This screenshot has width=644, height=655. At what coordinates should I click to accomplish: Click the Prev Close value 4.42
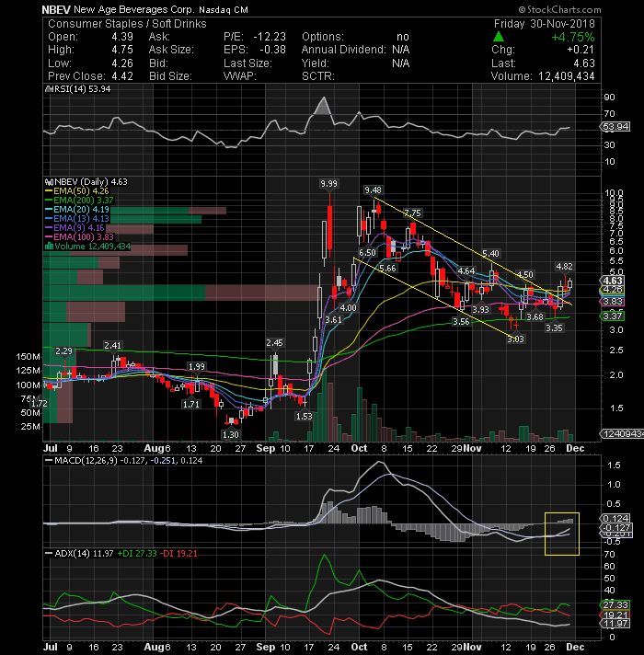(122, 76)
